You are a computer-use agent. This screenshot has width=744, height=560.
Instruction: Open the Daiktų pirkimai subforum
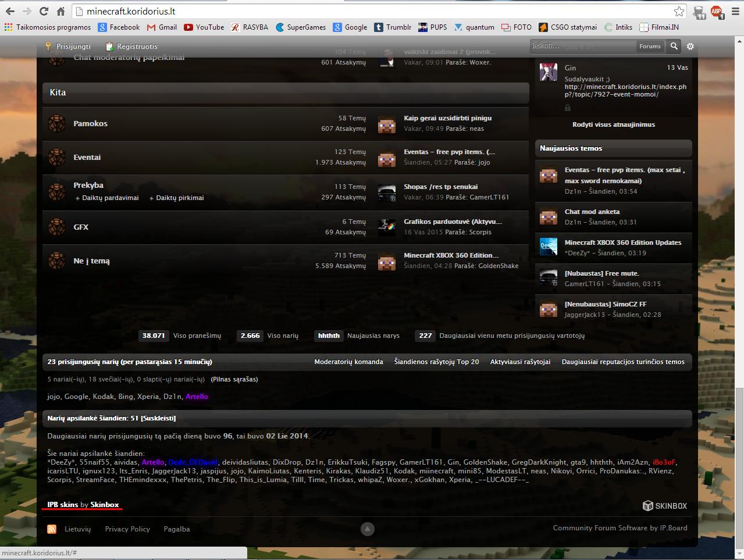[x=180, y=198]
